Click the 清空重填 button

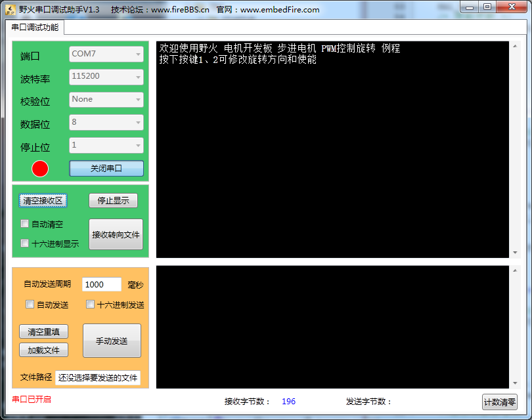pyautogui.click(x=43, y=331)
